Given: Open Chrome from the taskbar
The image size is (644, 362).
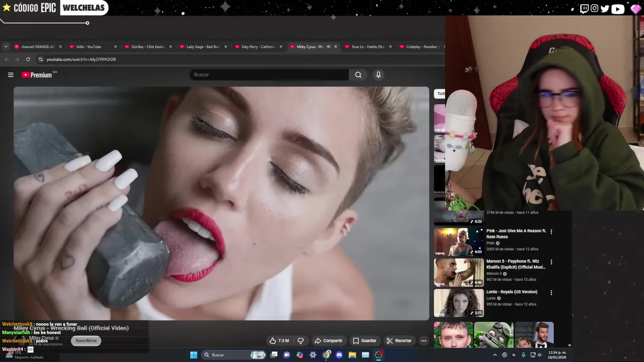Looking at the screenshot, I should click(327, 355).
